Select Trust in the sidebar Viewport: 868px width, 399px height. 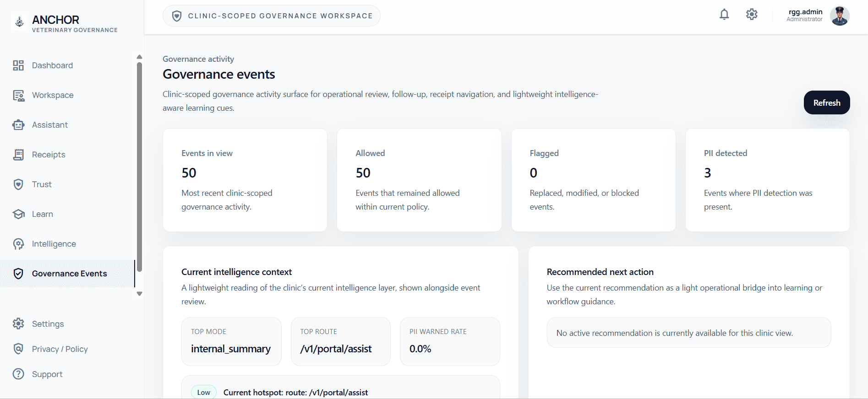[x=67, y=184]
